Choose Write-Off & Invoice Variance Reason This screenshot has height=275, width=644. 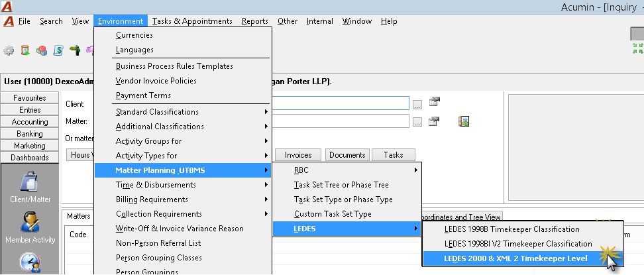(x=182, y=229)
